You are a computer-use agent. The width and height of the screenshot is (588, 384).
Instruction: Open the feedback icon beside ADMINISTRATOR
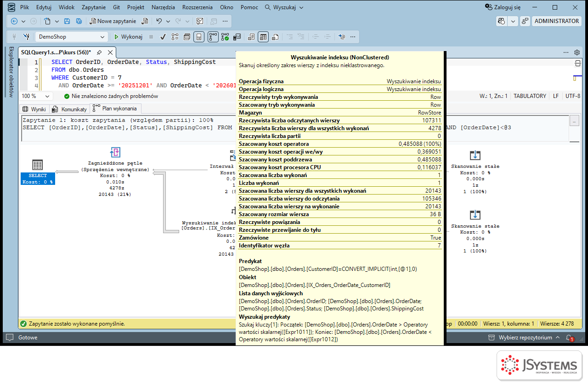[x=525, y=21]
